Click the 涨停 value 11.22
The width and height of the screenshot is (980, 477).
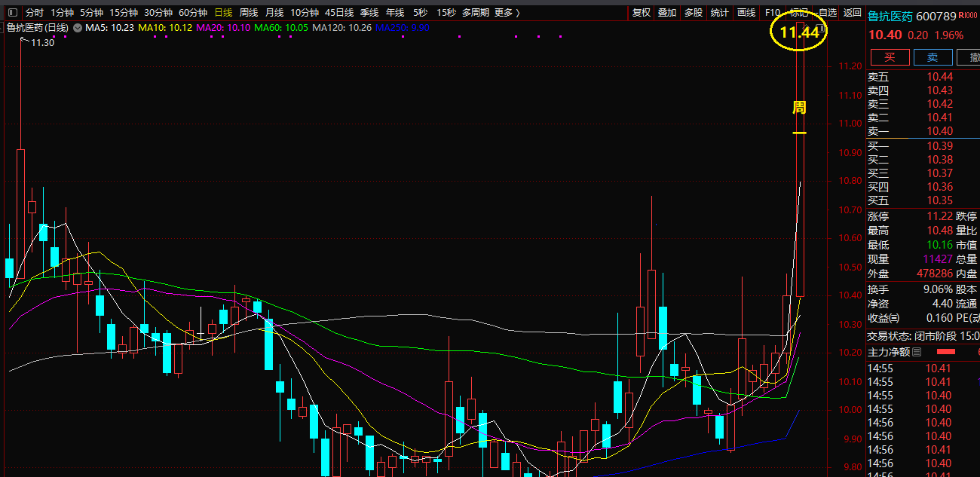(x=940, y=216)
